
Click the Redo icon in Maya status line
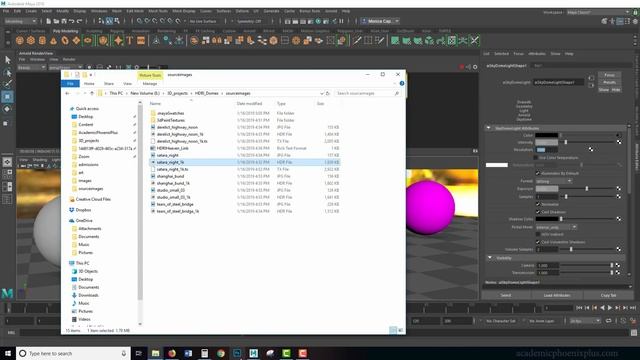[x=80, y=21]
